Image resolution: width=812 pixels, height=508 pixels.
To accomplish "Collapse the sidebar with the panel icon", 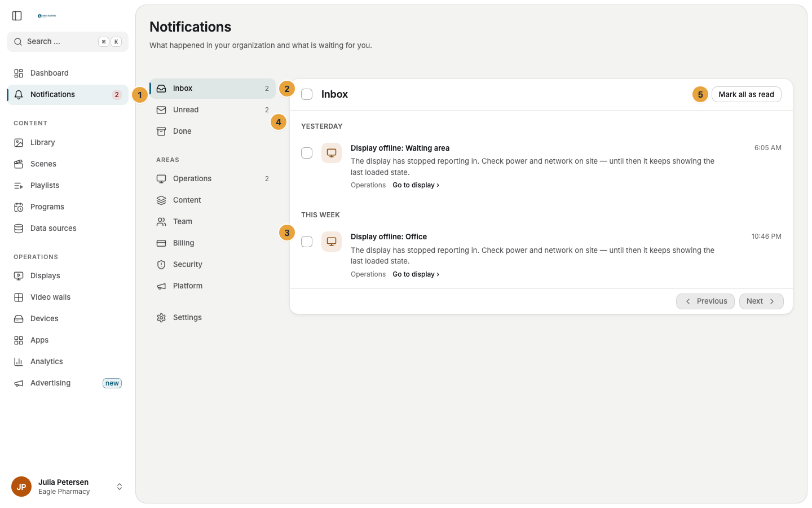I will coord(17,16).
